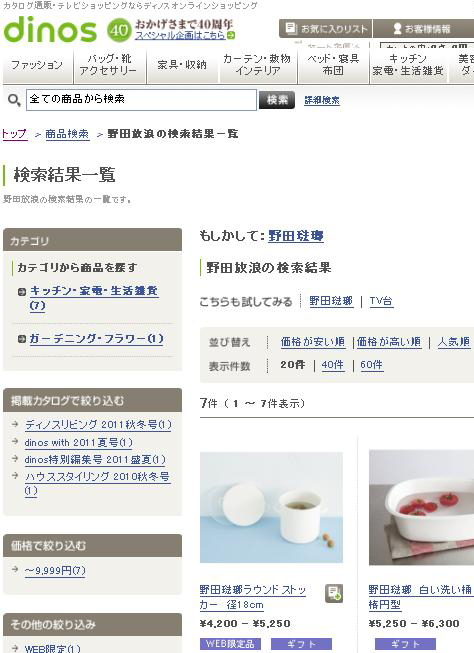Open お気に入りリスト from header

(326, 29)
